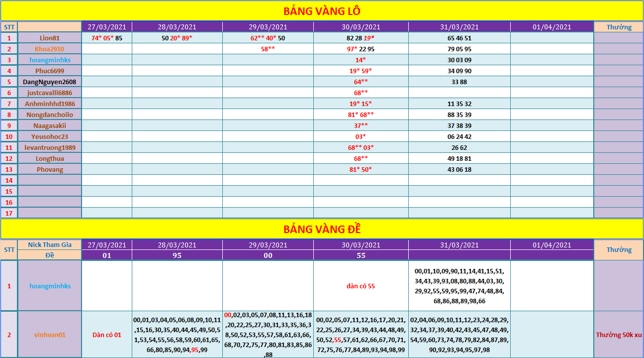Click the BẢNG VÀNG LÔ title banner

[x=322, y=11]
